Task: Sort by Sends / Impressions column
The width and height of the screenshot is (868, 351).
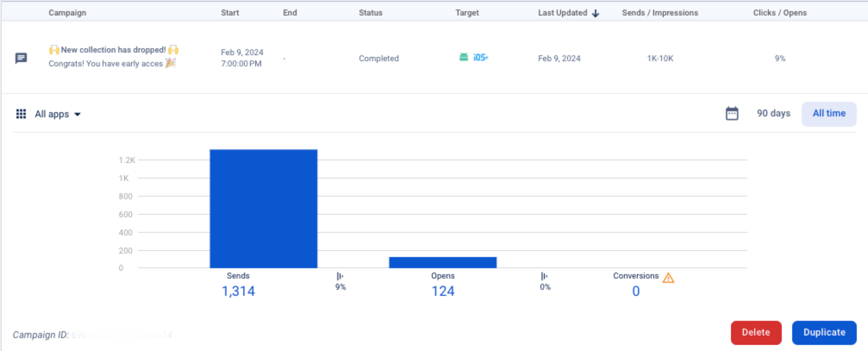Action: (x=660, y=13)
